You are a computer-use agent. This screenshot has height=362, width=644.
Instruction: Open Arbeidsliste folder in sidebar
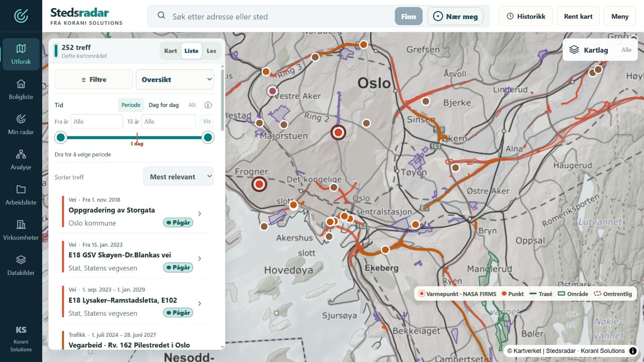[21, 195]
